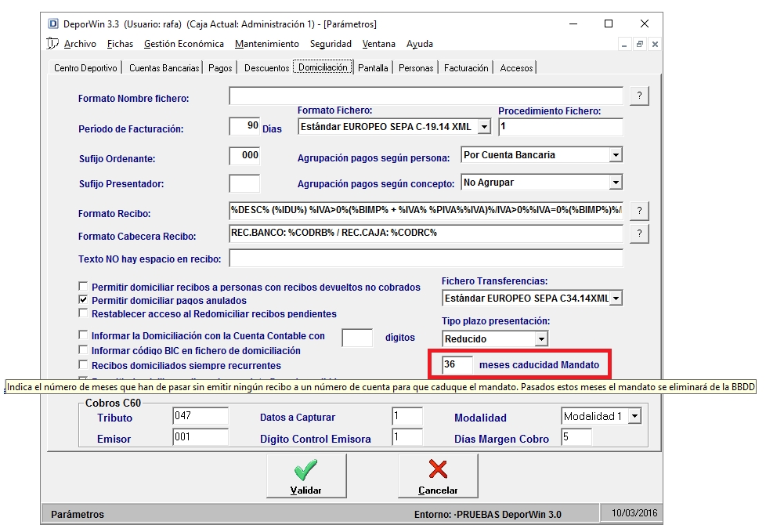Switch to the Accesos tab
The width and height of the screenshot is (766, 532).
click(x=516, y=68)
